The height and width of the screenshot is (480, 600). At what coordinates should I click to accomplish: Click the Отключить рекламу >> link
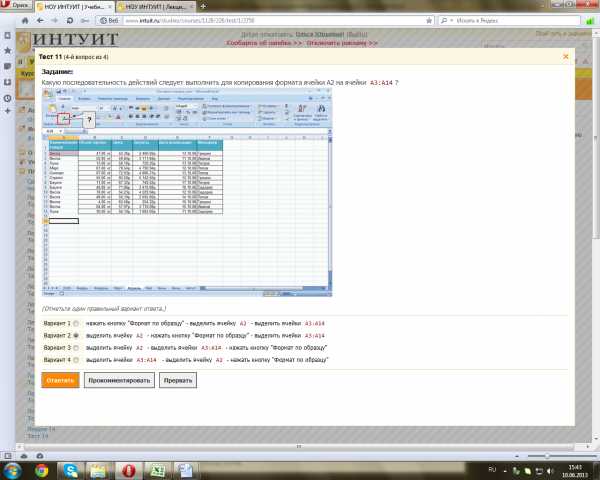[342, 43]
